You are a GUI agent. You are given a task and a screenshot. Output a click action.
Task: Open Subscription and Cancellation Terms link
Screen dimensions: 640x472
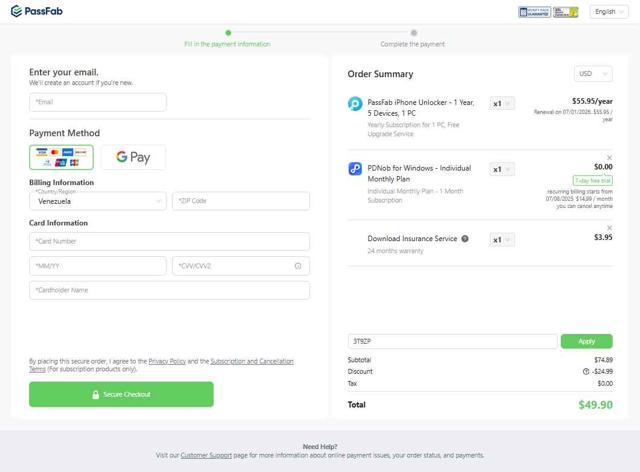coord(252,361)
